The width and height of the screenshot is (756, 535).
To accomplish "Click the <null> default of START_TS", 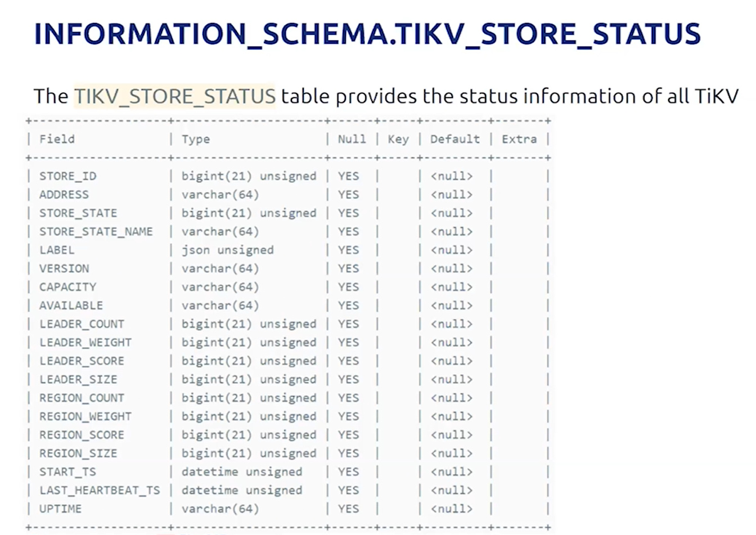I will [452, 472].
